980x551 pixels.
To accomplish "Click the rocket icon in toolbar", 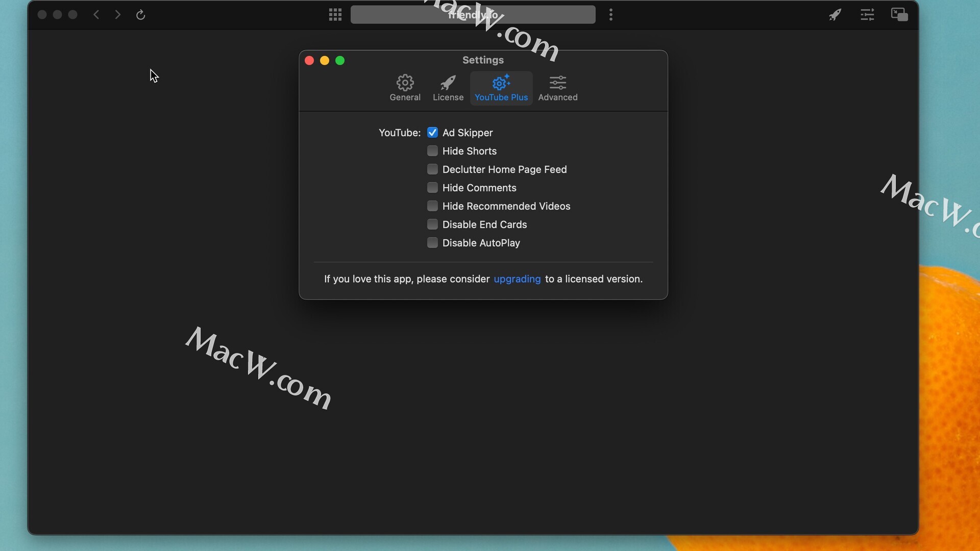I will click(x=835, y=15).
